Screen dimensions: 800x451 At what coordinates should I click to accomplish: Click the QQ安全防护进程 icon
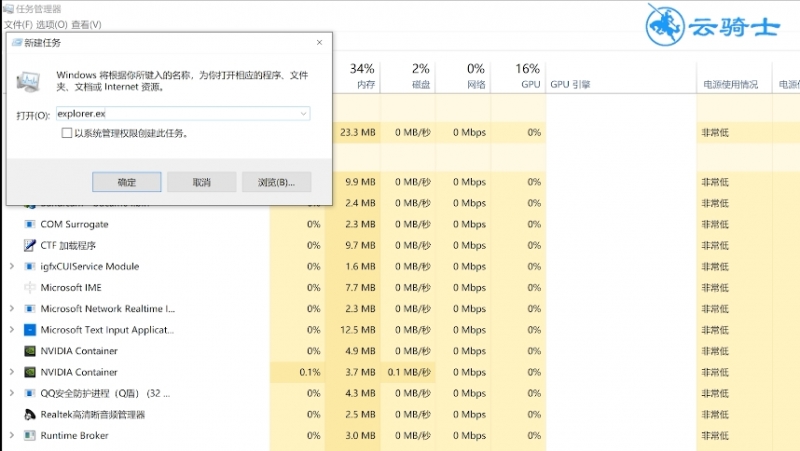click(30, 393)
